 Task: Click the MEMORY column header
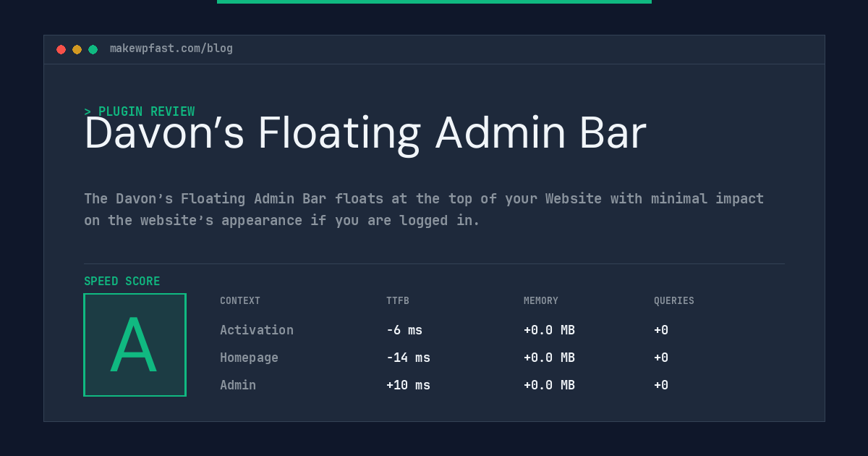(541, 301)
